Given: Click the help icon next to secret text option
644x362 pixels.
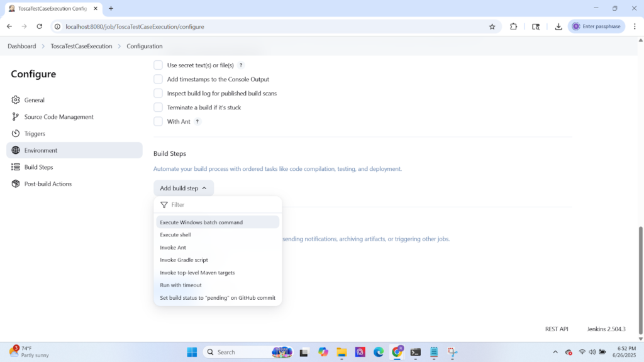Looking at the screenshot, I should [x=241, y=65].
